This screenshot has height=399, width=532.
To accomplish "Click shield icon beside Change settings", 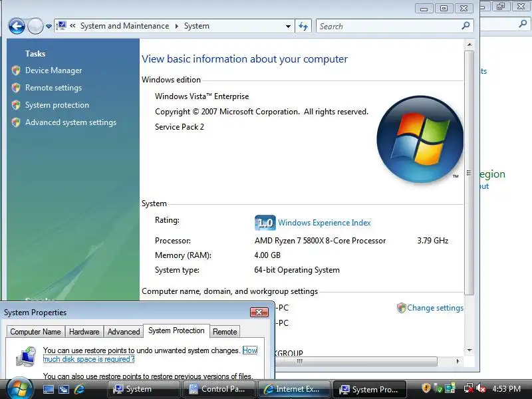I will [x=402, y=308].
